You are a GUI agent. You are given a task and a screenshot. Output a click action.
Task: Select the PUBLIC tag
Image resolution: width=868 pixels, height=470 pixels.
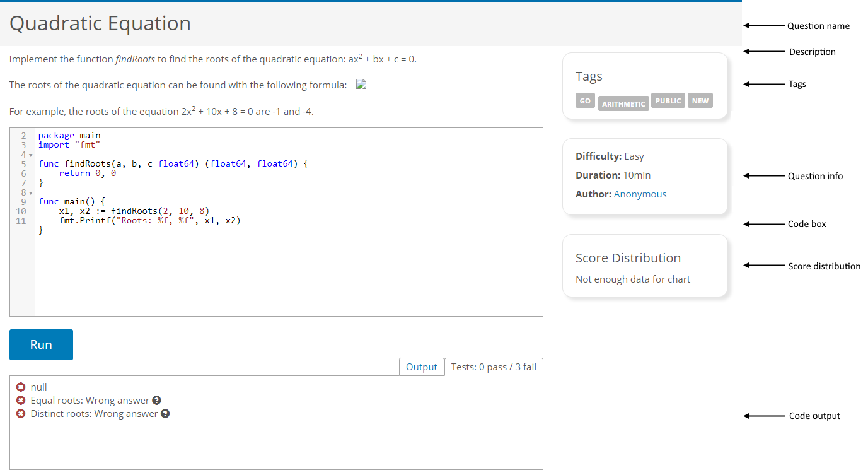click(x=668, y=101)
